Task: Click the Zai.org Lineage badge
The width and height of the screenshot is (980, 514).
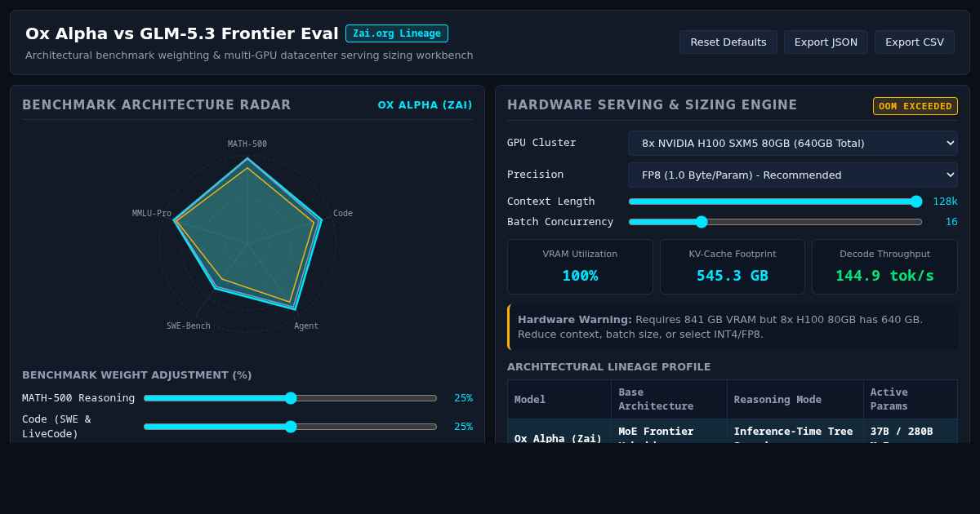Action: (x=397, y=33)
